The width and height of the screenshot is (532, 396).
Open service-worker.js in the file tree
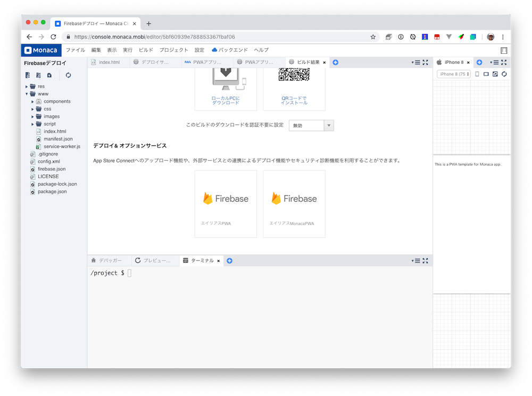[62, 146]
